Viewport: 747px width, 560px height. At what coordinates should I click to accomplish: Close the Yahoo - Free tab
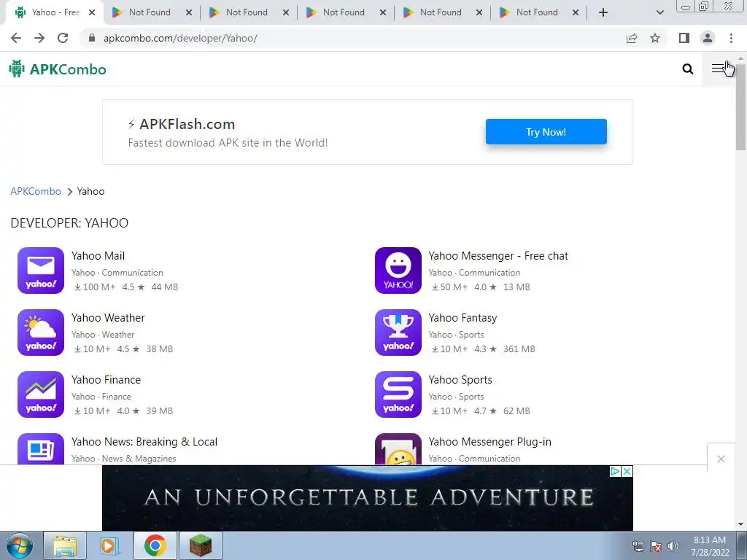coord(92,12)
